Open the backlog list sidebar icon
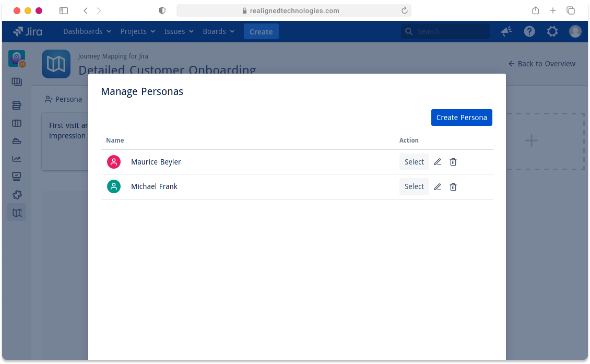This screenshot has height=364, width=590. [17, 105]
